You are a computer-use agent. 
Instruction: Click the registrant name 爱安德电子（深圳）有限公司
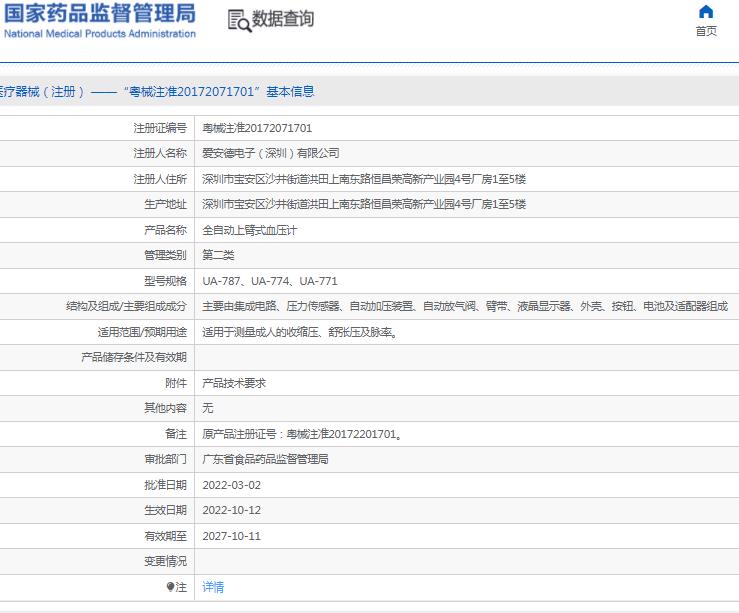[270, 153]
